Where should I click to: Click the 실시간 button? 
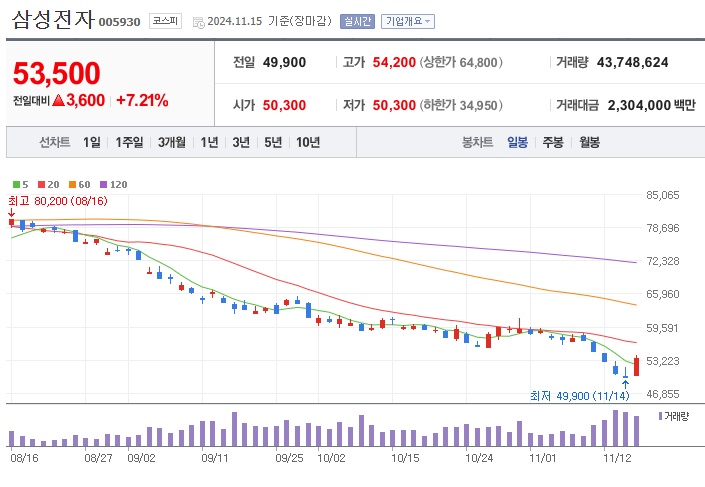(x=357, y=21)
